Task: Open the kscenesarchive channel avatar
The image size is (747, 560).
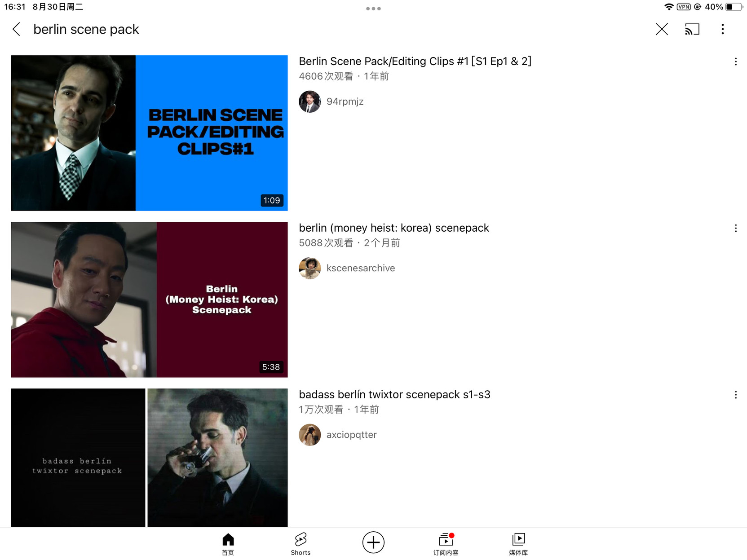Action: point(310,268)
